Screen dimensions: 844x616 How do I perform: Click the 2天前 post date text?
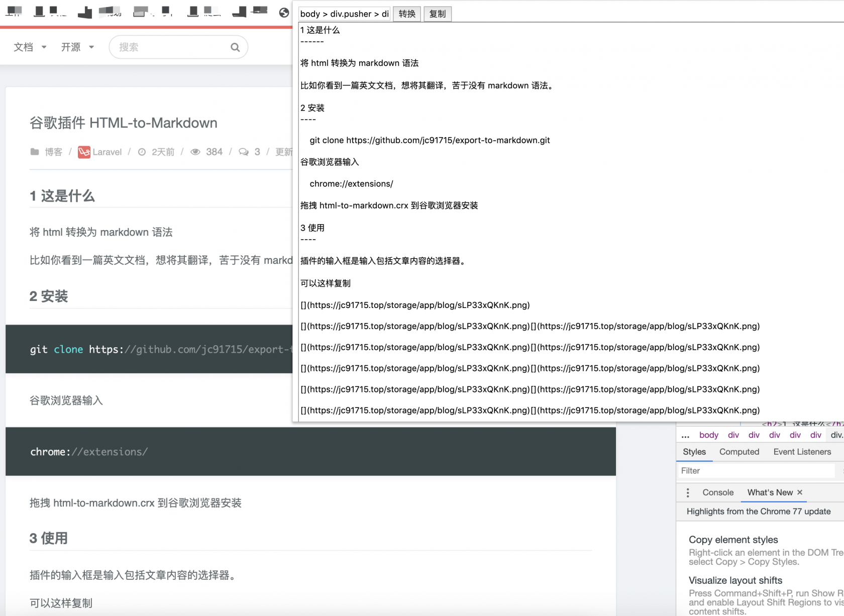(x=163, y=152)
